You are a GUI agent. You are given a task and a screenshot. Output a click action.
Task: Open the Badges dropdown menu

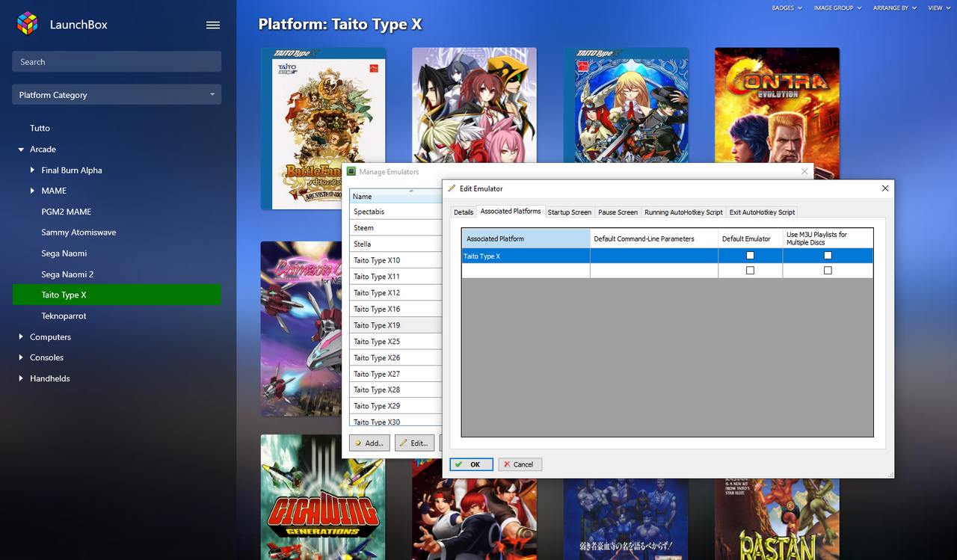point(787,7)
